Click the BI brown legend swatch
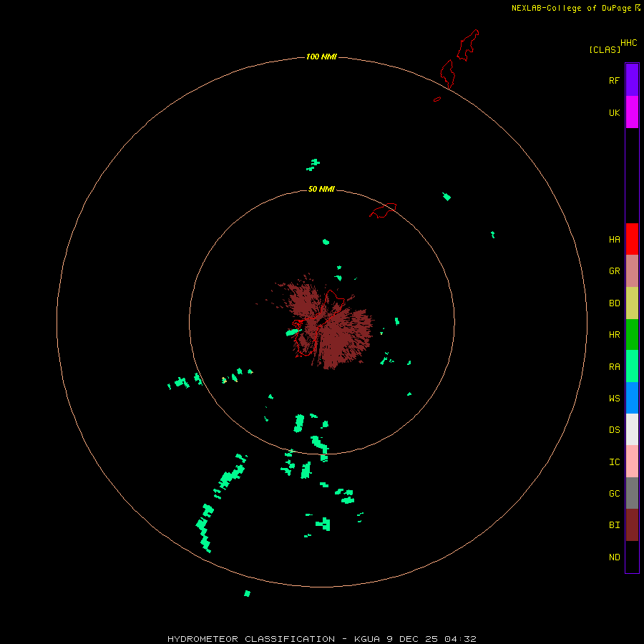This screenshot has width=644, height=644. pyautogui.click(x=632, y=525)
